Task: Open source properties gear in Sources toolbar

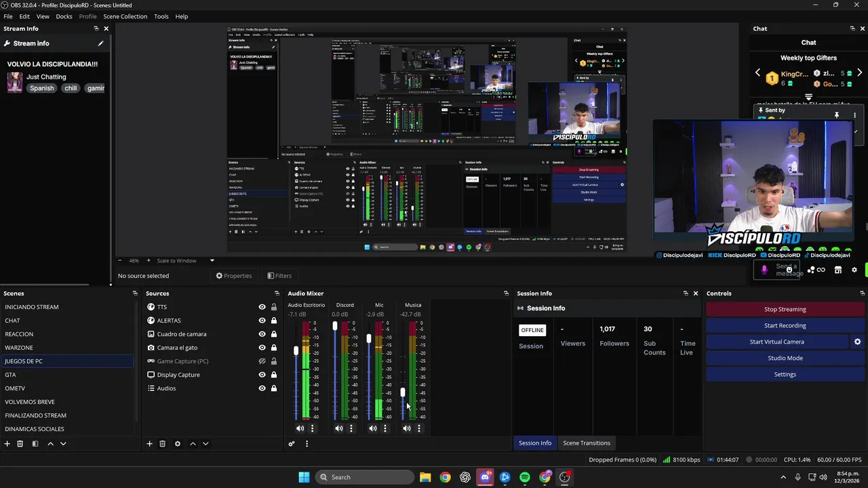Action: (178, 444)
